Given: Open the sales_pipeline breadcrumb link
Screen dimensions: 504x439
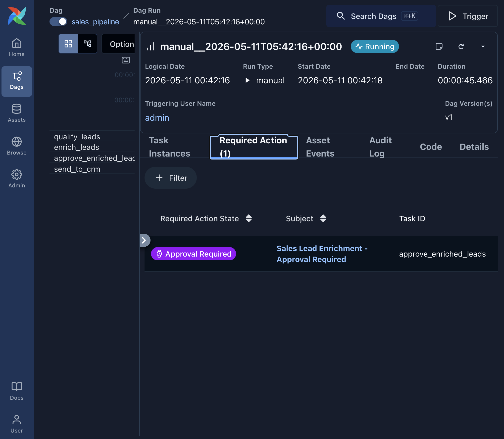Looking at the screenshot, I should [x=95, y=22].
